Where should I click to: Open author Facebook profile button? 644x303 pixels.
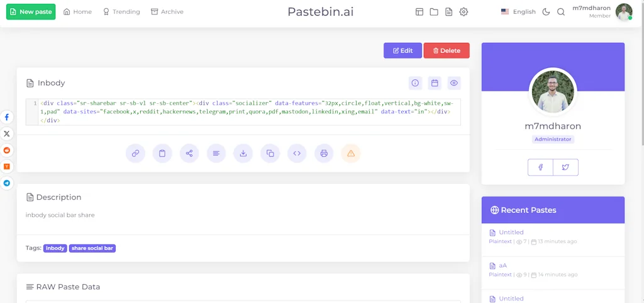coord(540,168)
